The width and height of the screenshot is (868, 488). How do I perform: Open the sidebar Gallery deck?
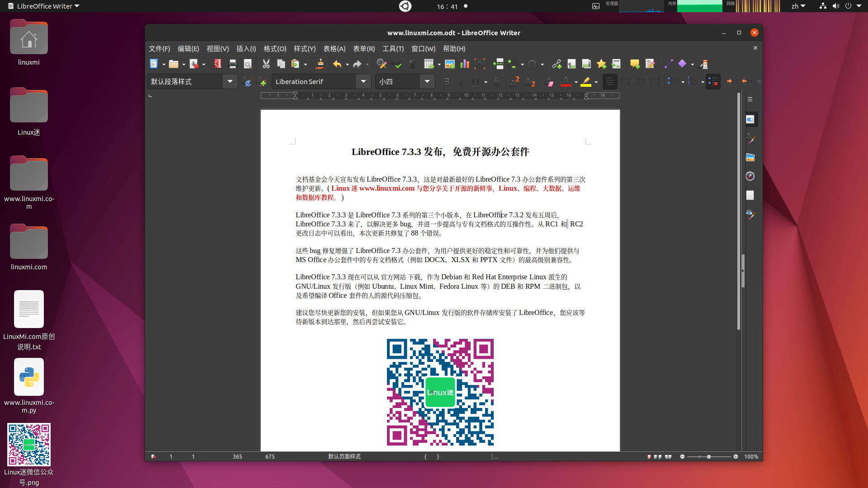(x=750, y=157)
